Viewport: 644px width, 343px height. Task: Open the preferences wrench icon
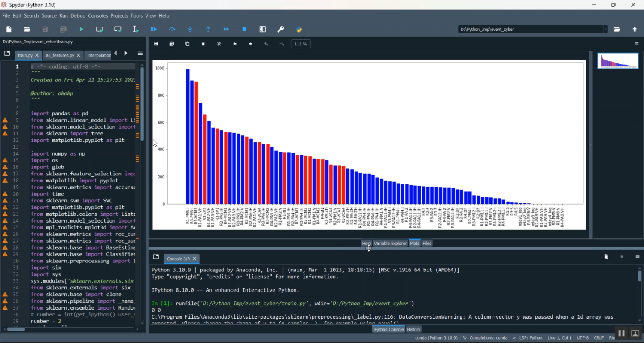[x=280, y=29]
